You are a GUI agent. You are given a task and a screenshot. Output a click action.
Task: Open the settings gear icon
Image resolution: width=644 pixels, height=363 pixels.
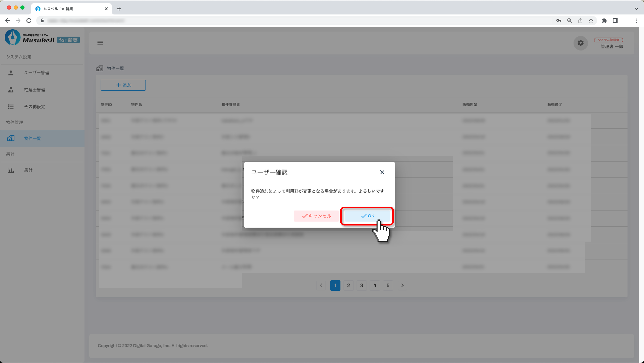click(x=580, y=43)
